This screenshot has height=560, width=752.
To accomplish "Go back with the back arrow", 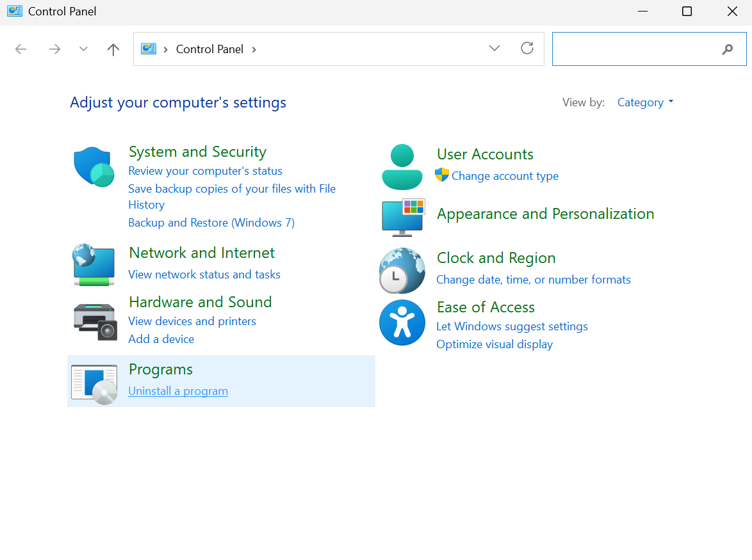I will tap(20, 49).
